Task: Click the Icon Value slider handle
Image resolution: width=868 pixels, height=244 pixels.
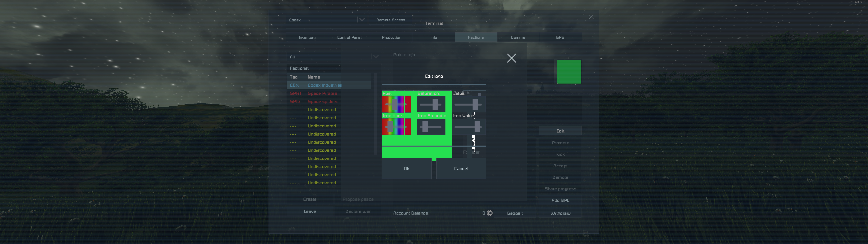Action: [477, 127]
